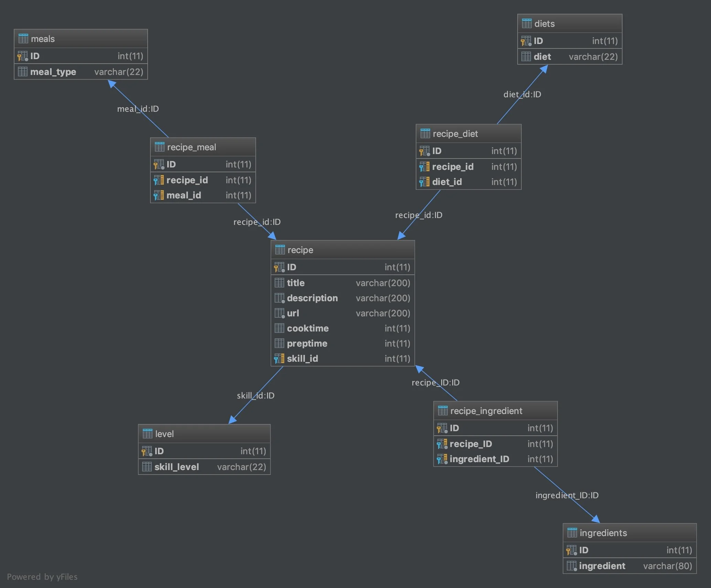
Task: Click the key icon next to skill_id in recipe
Action: tap(278, 358)
